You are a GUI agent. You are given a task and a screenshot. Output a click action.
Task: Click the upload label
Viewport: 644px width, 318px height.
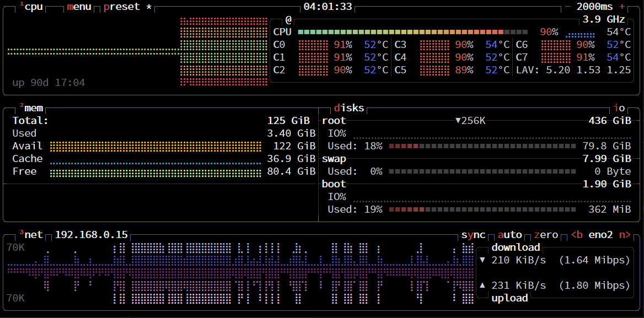pyautogui.click(x=509, y=298)
